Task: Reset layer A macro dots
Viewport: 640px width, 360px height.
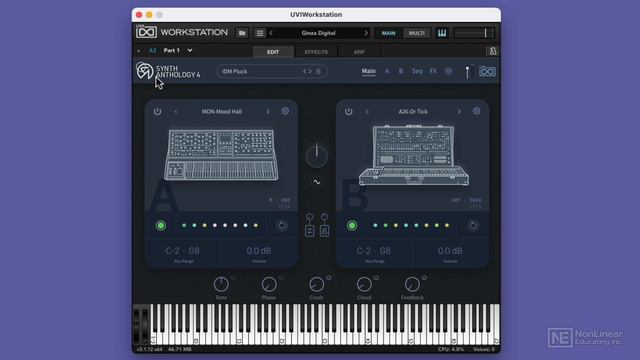Action: pyautogui.click(x=282, y=225)
